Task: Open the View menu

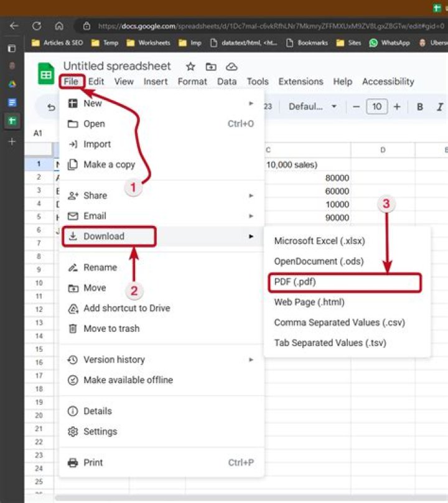Action: [124, 82]
